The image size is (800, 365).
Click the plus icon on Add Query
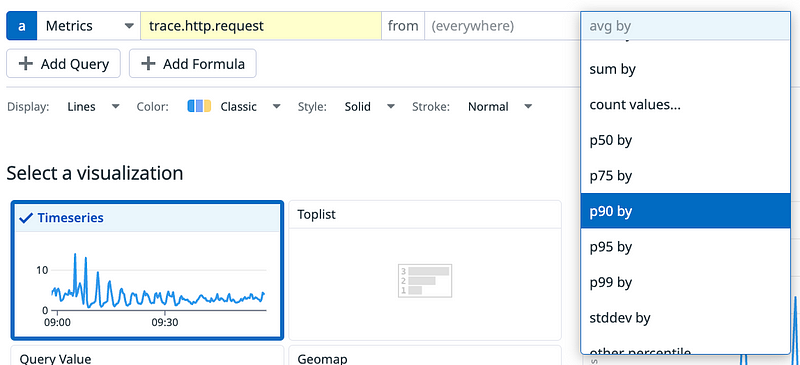[x=26, y=64]
